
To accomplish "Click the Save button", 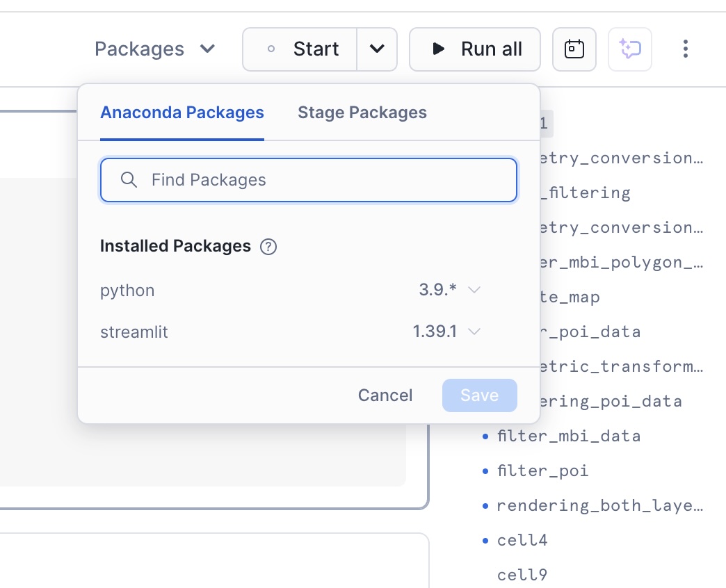I will (479, 395).
